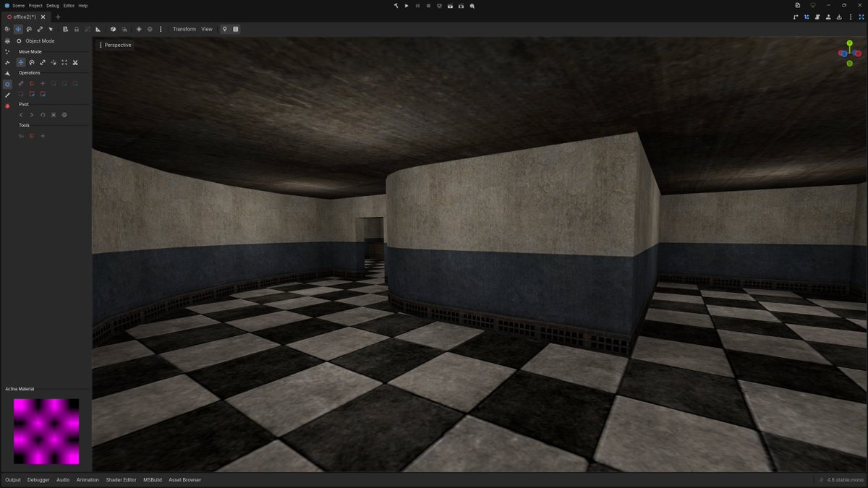Screen dimensions: 868x488
Task: Choose the top toolbar Select Mode icon
Action: coord(7,29)
